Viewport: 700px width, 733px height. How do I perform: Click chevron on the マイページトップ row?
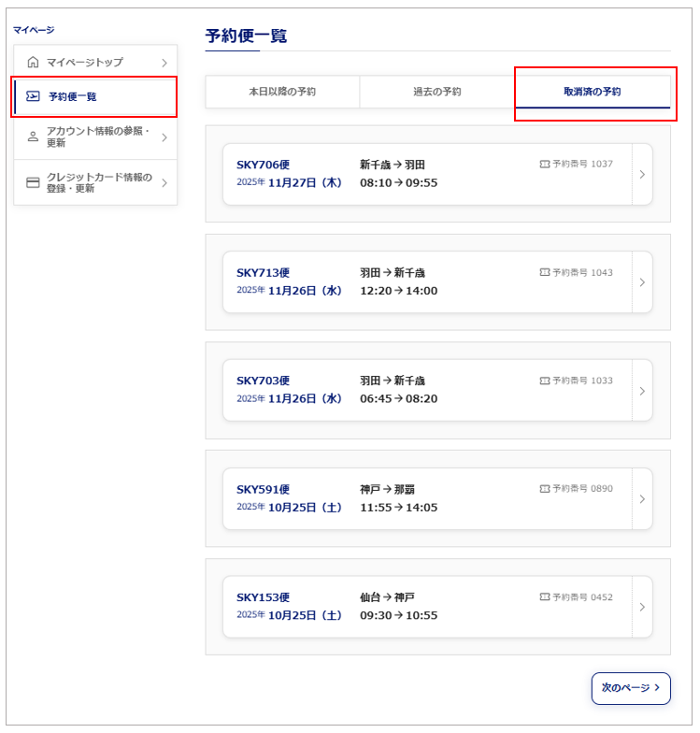tap(164, 63)
